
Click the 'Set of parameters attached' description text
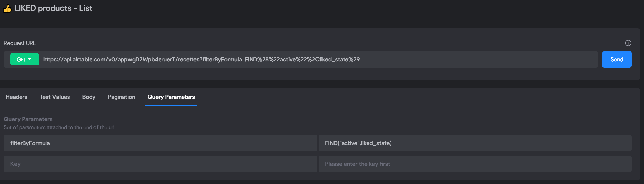pyautogui.click(x=59, y=127)
